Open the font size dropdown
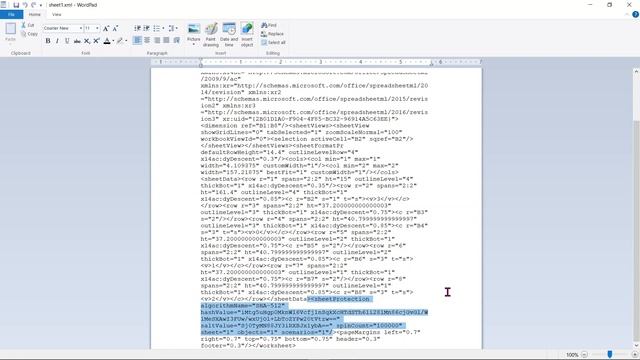The height and width of the screenshot is (360, 640). click(97, 28)
